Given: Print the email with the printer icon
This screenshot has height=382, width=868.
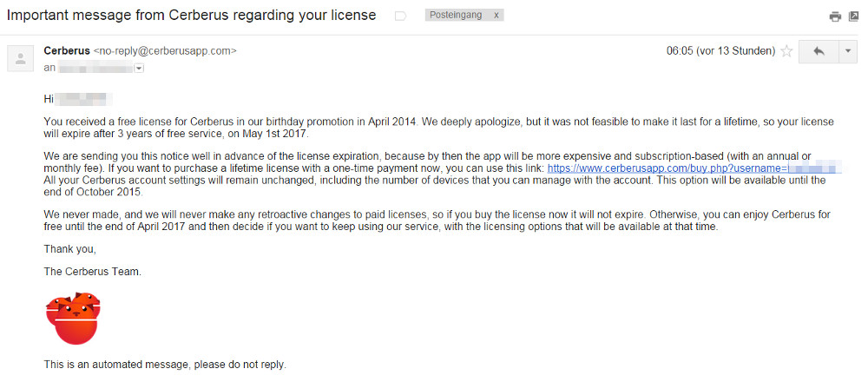Looking at the screenshot, I should click(x=835, y=16).
